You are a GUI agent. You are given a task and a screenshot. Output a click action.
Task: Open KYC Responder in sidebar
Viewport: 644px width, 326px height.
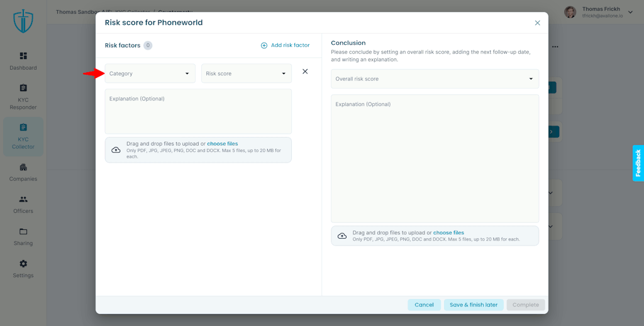click(x=23, y=88)
